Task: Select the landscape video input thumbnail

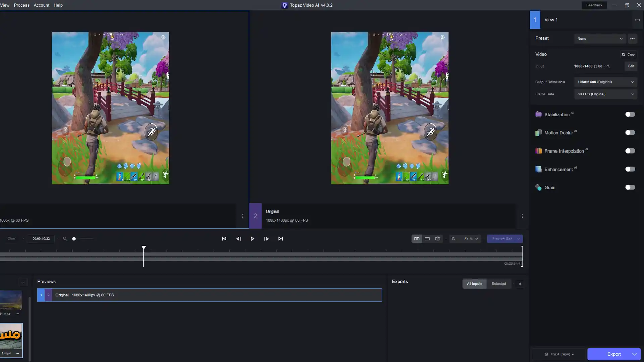Action: click(x=11, y=300)
